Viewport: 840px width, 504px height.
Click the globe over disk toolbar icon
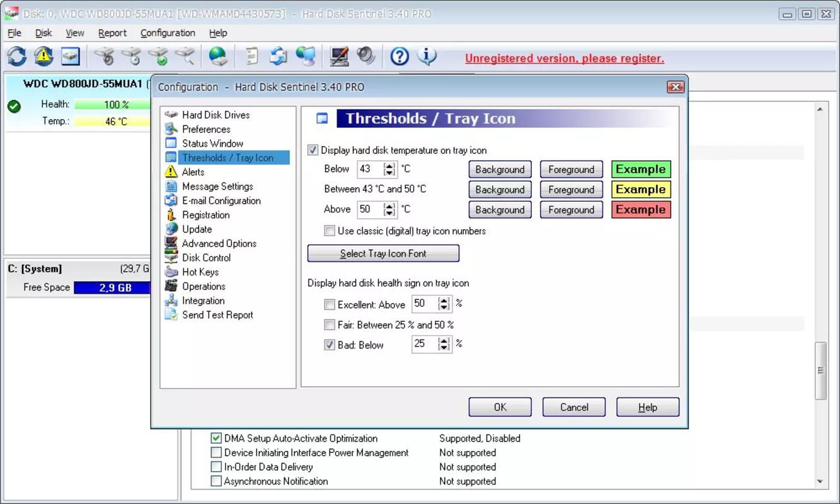click(218, 56)
